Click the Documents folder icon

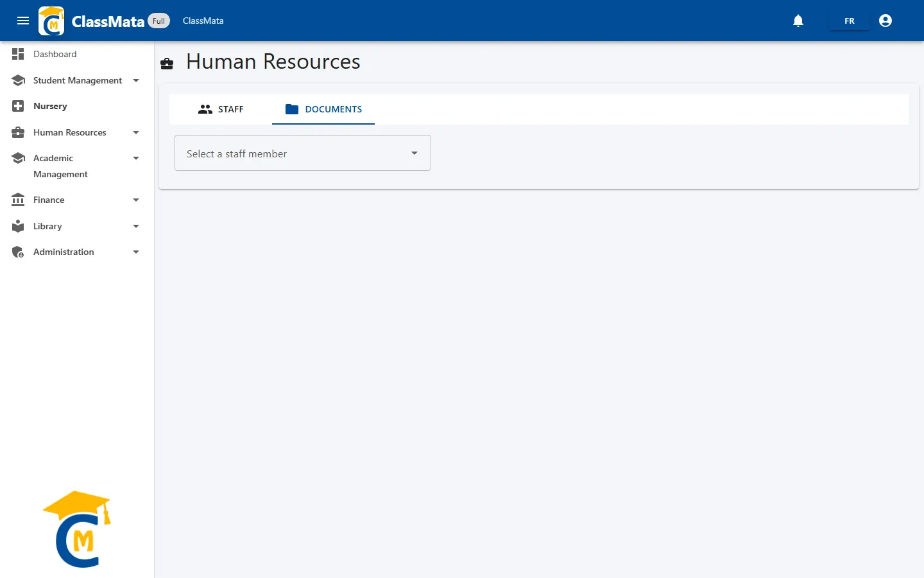[292, 109]
